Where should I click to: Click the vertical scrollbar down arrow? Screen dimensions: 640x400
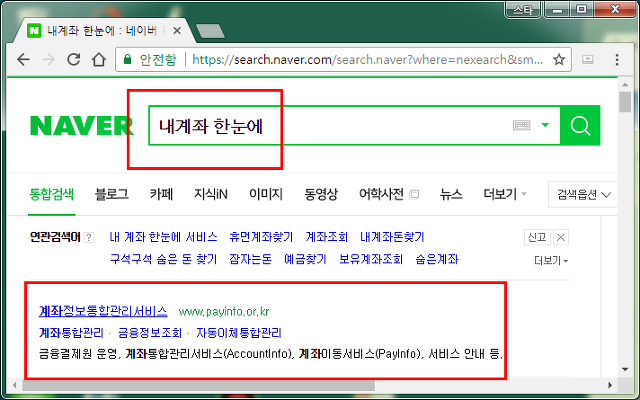click(x=625, y=369)
